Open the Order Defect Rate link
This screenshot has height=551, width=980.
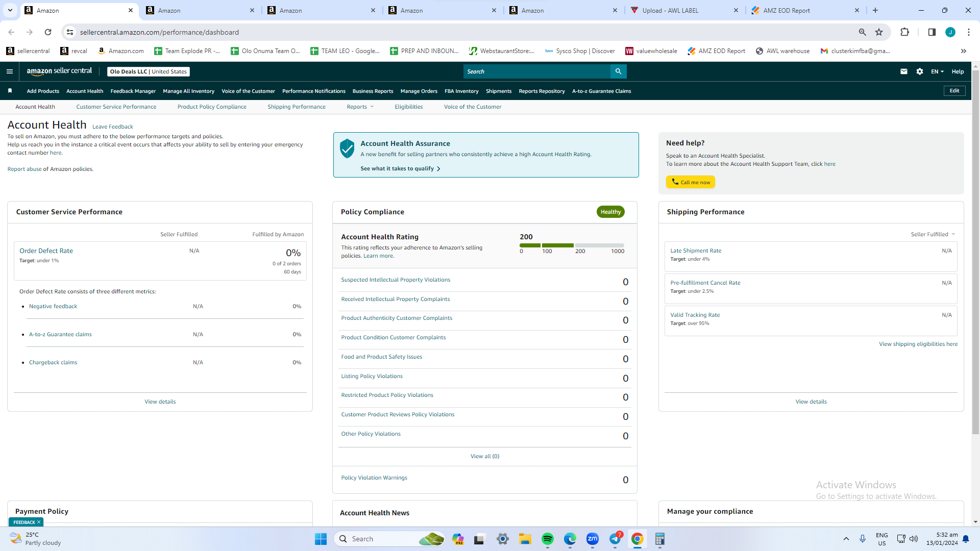46,251
